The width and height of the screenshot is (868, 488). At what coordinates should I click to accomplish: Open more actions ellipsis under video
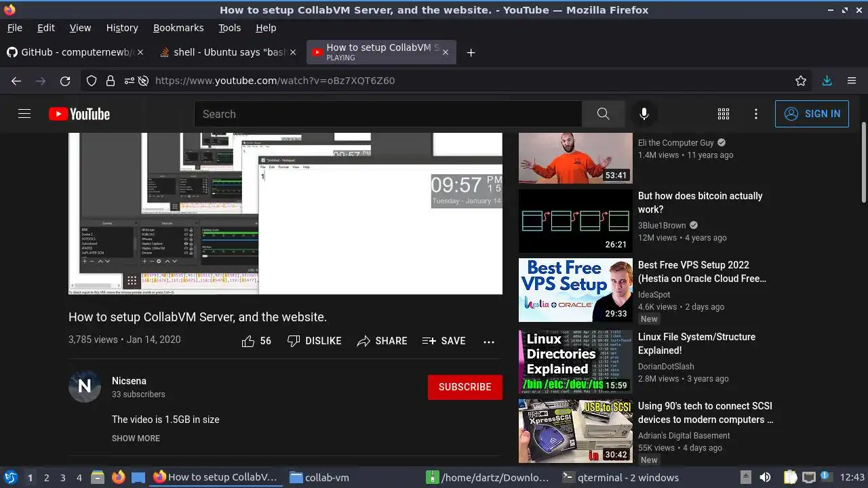pos(489,342)
